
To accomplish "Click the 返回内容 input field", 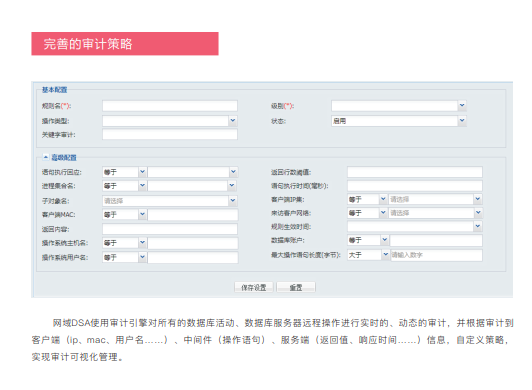I will [x=170, y=229].
